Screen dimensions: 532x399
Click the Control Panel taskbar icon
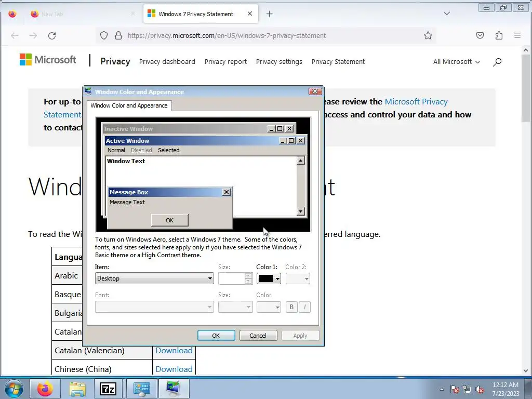click(141, 389)
